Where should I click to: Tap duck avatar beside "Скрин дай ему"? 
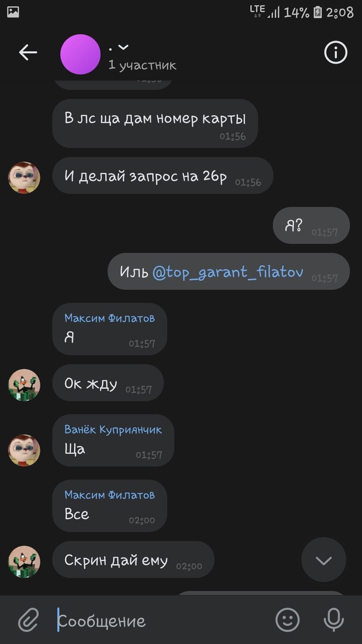click(x=24, y=562)
